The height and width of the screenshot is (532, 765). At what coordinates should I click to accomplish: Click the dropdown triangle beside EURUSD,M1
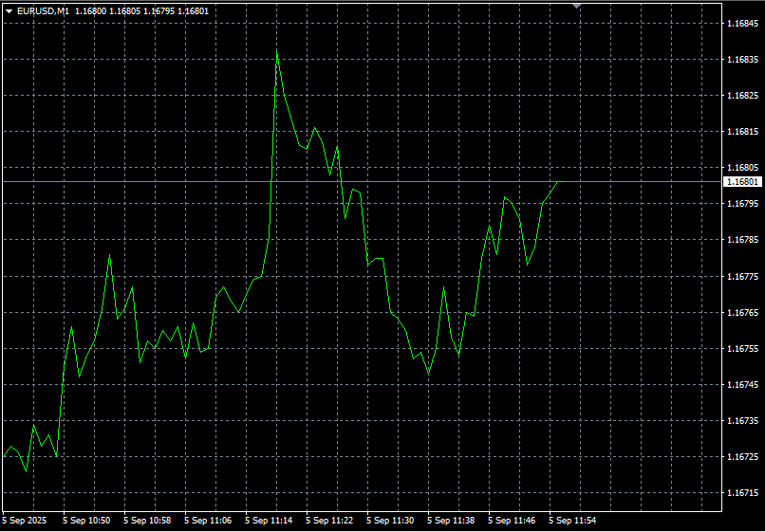pyautogui.click(x=9, y=11)
